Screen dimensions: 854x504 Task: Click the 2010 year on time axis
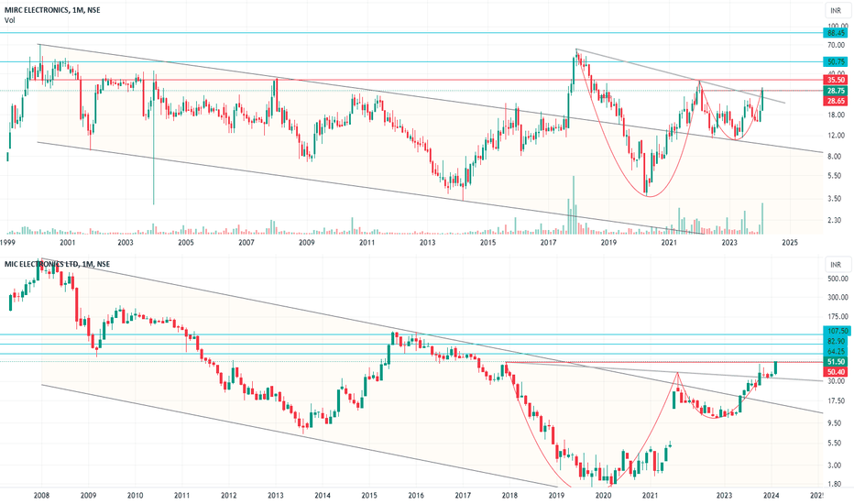pyautogui.click(x=135, y=496)
